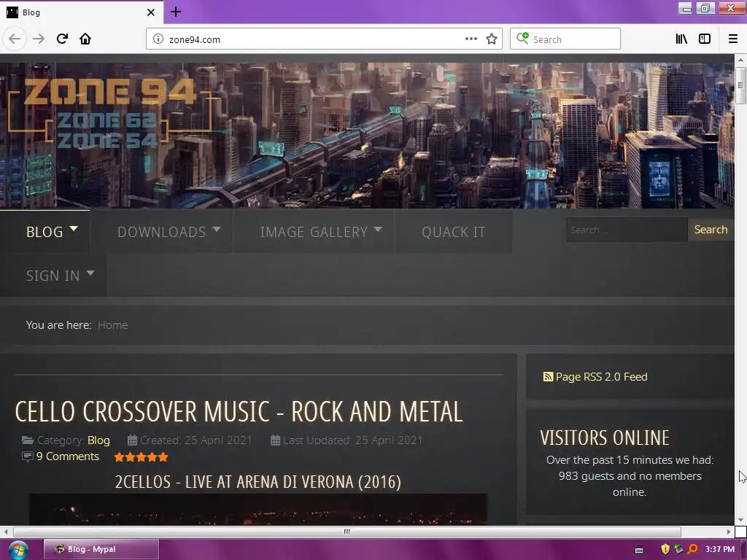Click the orange magnifier tray icon
Screen dimensions: 747x560
[693, 549]
